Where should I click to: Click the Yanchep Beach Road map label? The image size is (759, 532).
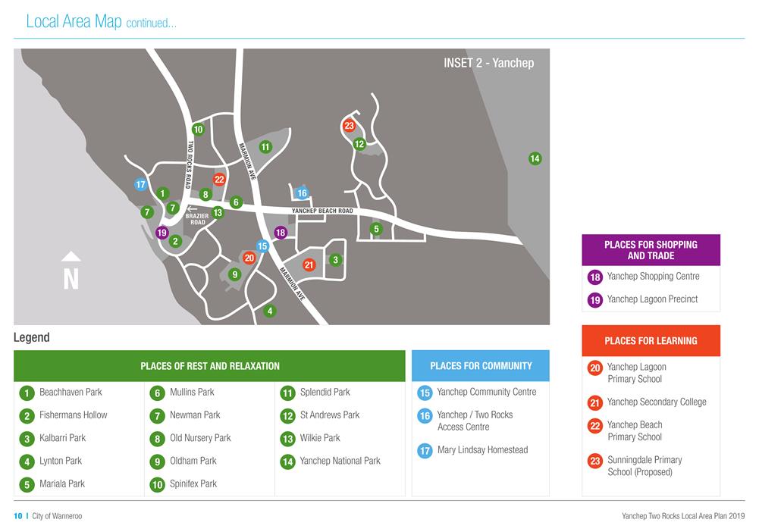[322, 211]
